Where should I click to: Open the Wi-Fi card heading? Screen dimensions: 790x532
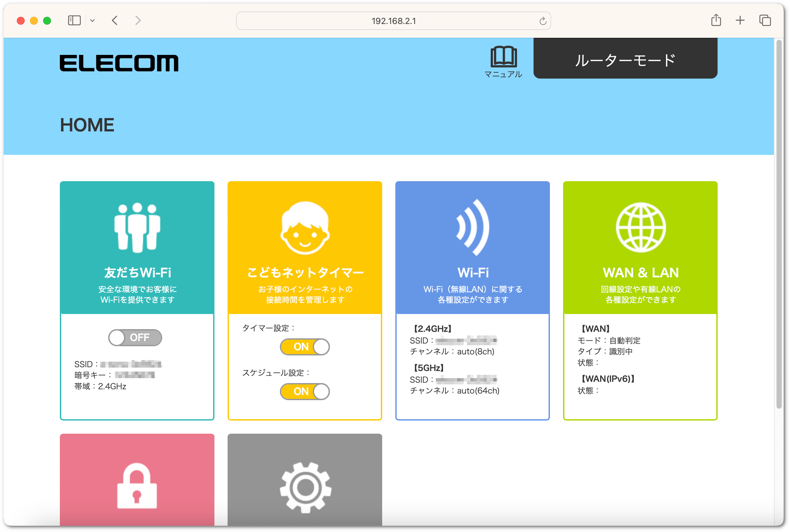[473, 273]
